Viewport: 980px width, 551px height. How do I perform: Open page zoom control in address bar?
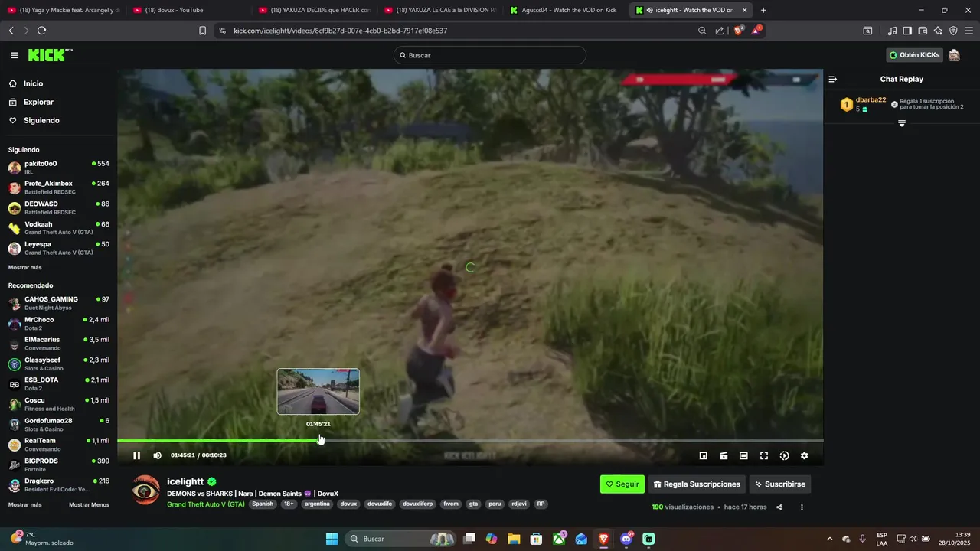(702, 31)
